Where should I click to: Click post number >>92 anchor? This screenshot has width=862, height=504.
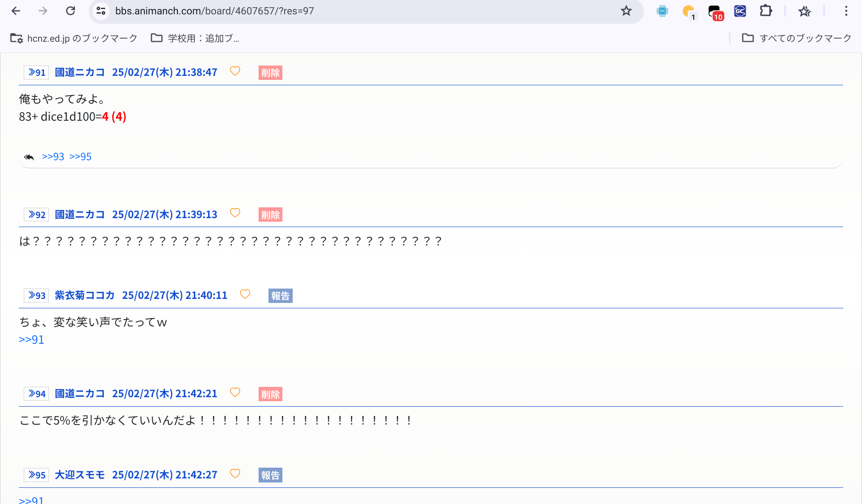36,215
